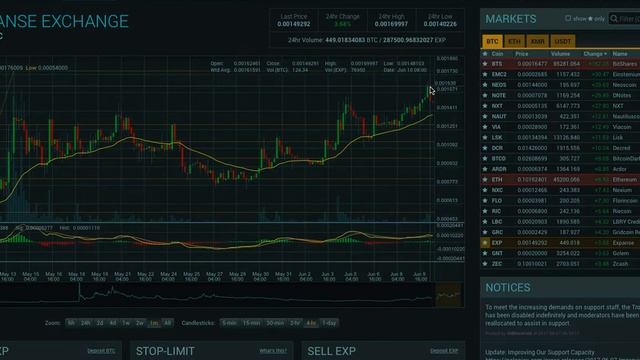Star the FLO market row

(485, 201)
